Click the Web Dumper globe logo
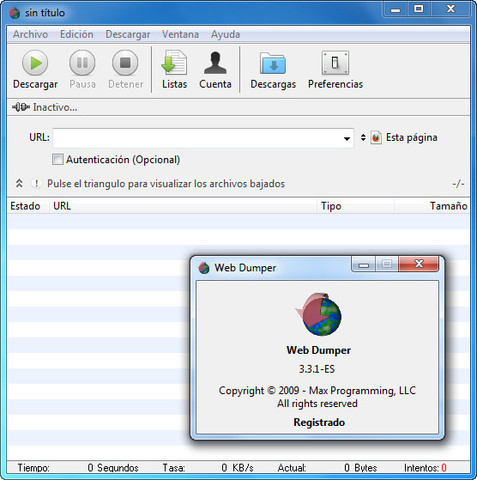 point(319,314)
